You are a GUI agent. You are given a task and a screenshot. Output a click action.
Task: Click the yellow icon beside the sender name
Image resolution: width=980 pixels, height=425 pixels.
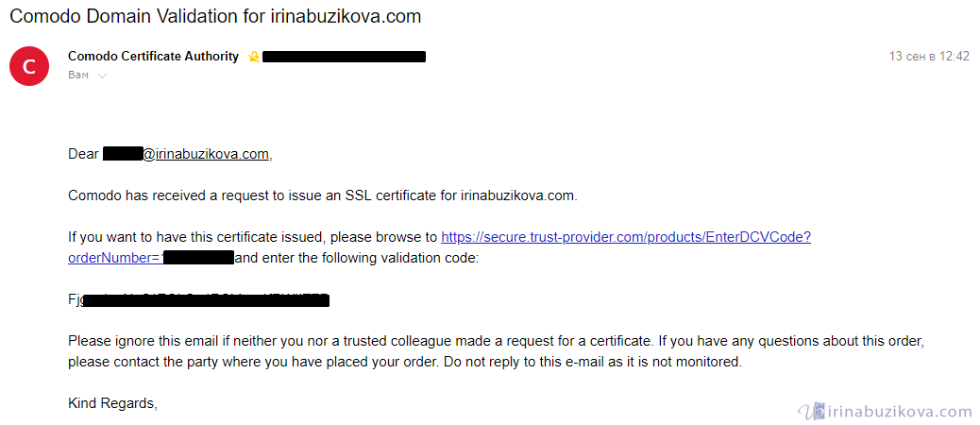(x=253, y=57)
